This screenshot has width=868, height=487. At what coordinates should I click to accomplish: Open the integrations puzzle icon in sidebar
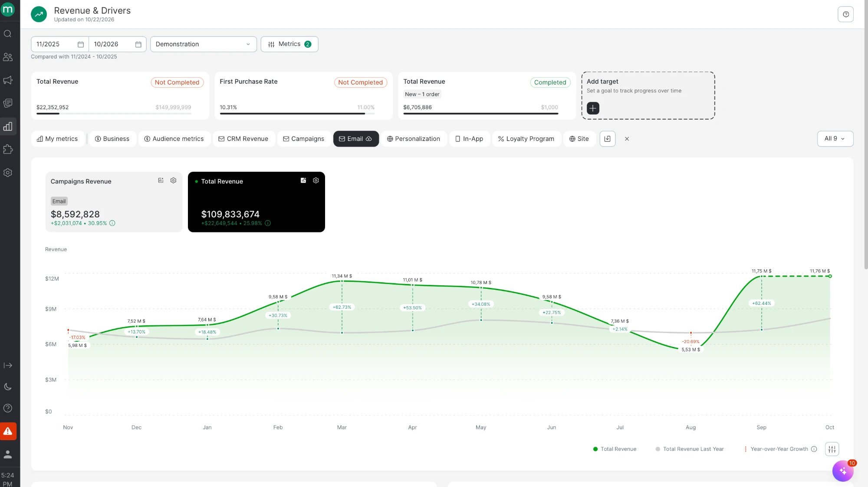pos(8,149)
